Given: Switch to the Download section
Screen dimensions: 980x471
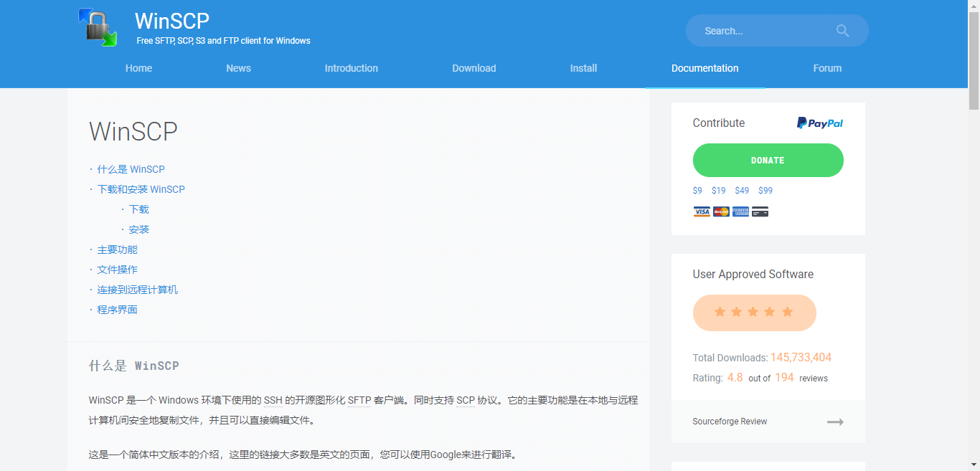Looking at the screenshot, I should tap(473, 68).
